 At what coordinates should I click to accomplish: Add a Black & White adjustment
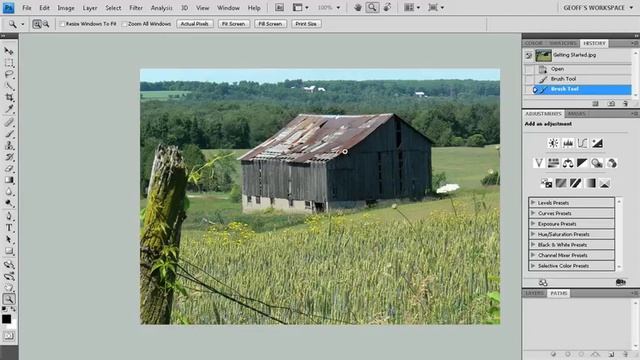(582, 163)
